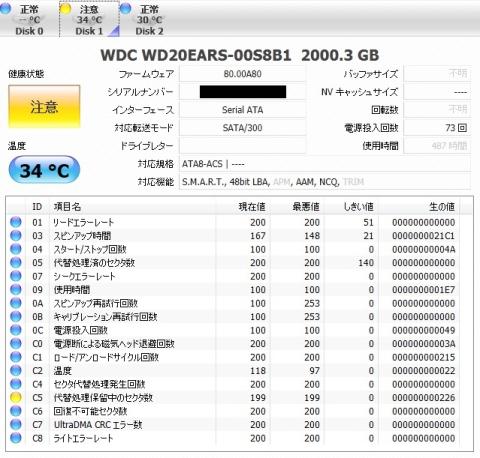Select the UltraDMA CRC エラー数 row name
Screen dimensions: 480x458
[98, 425]
